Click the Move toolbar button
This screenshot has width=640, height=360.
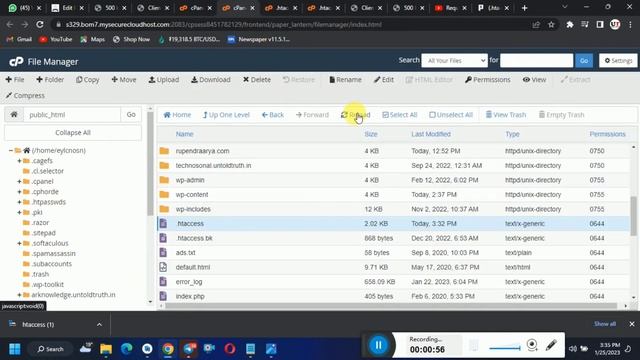[124, 80]
